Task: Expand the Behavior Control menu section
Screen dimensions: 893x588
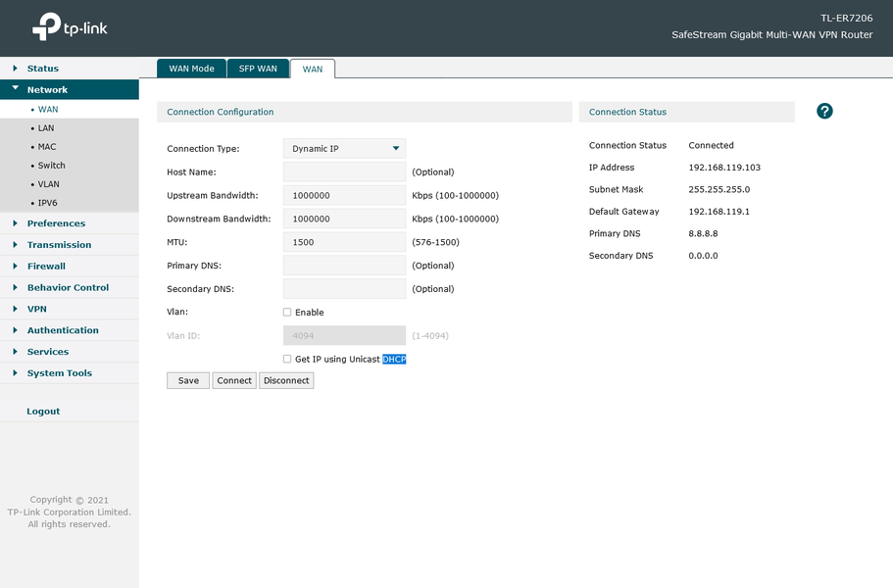Action: 70,287
